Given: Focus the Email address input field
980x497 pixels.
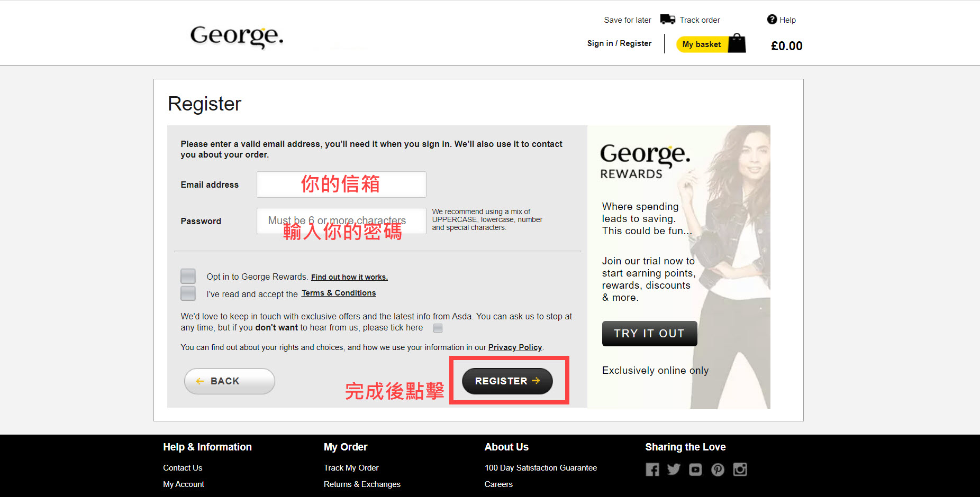Looking at the screenshot, I should [341, 185].
